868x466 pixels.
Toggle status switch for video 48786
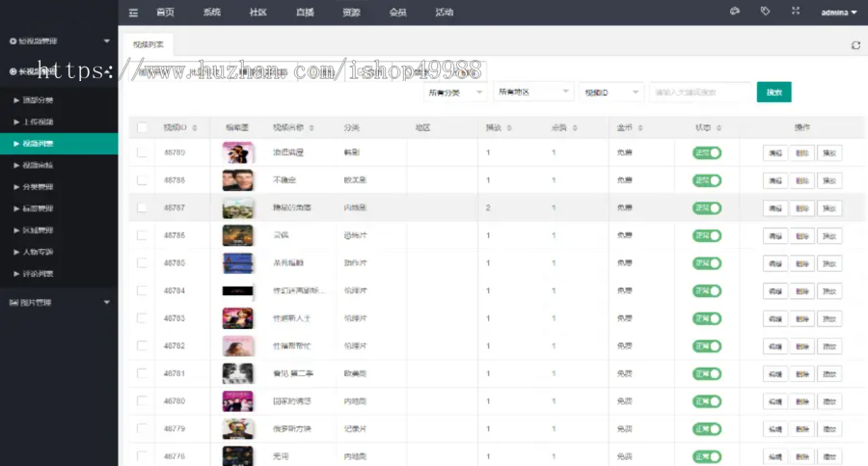(707, 235)
